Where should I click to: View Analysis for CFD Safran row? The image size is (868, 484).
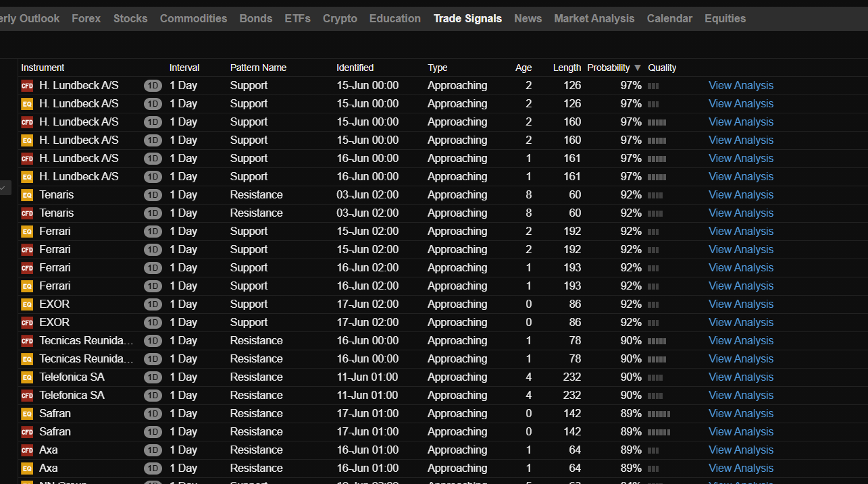(x=741, y=432)
